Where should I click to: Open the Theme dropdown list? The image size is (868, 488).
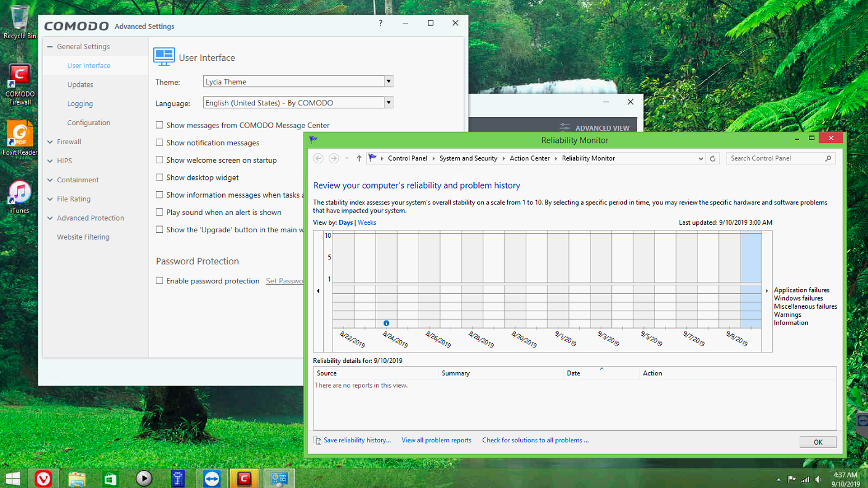click(388, 81)
